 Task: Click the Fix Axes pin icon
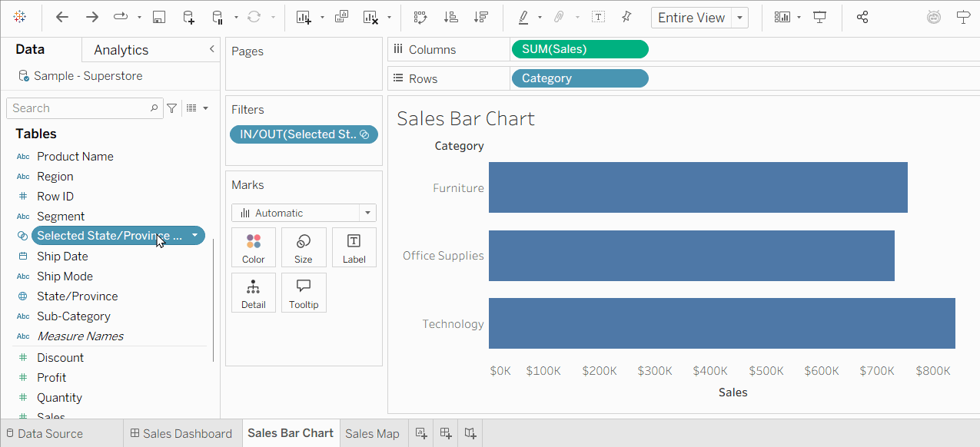[626, 17]
